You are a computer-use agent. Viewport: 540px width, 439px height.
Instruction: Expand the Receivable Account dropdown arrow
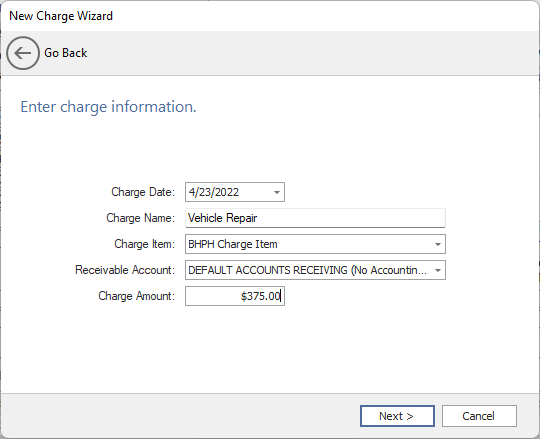[438, 270]
